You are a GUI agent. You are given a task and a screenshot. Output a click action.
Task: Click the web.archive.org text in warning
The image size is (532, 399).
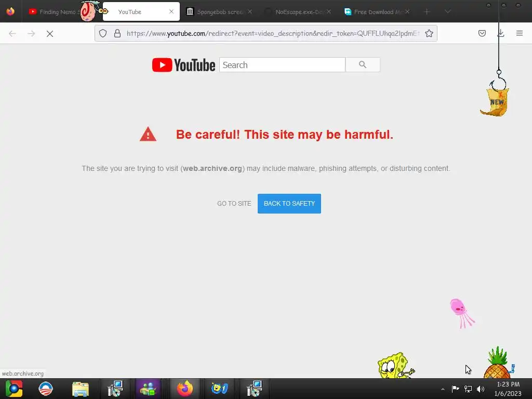tap(212, 169)
